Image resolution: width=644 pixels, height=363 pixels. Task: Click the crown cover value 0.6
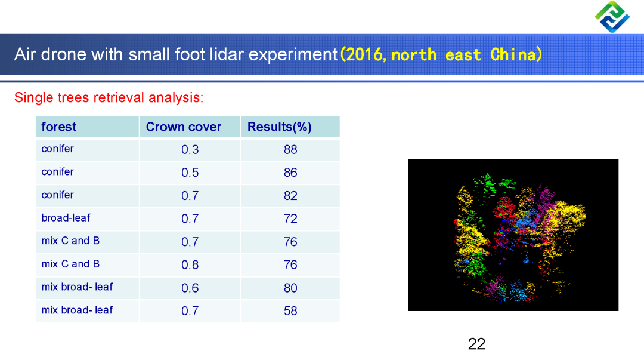[190, 288]
